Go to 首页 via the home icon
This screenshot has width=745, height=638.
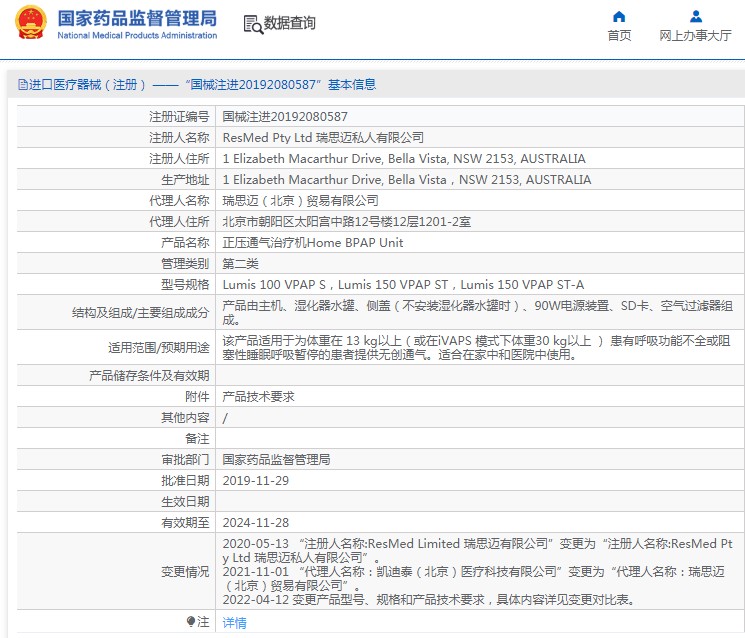[619, 17]
